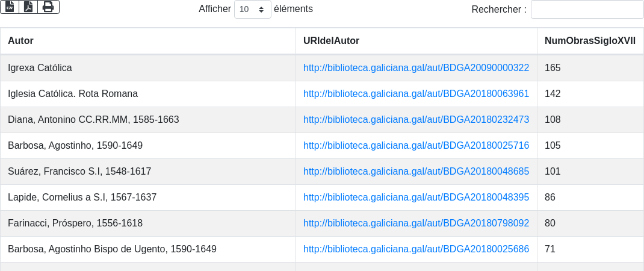644x271 pixels.
Task: Open the Lapide, Cornelius URI link
Action: (416, 198)
